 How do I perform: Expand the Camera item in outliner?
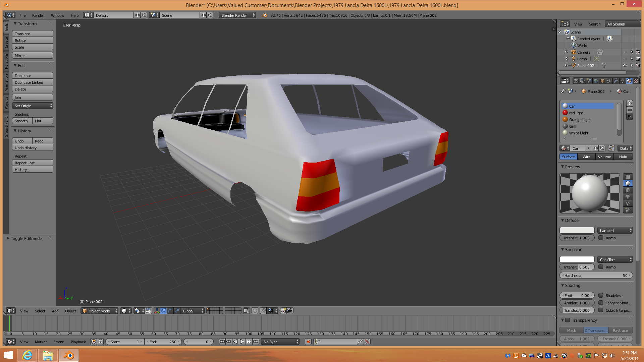click(x=566, y=52)
